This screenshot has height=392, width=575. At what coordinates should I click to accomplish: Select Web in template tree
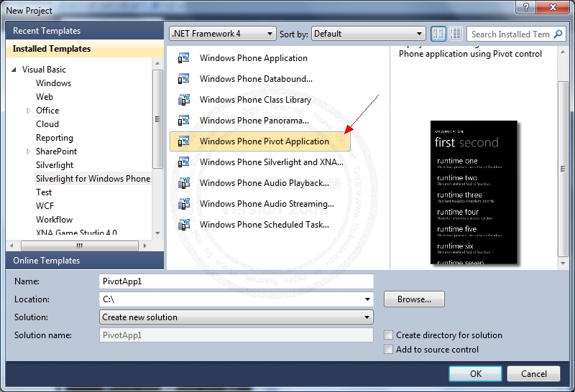coord(45,97)
